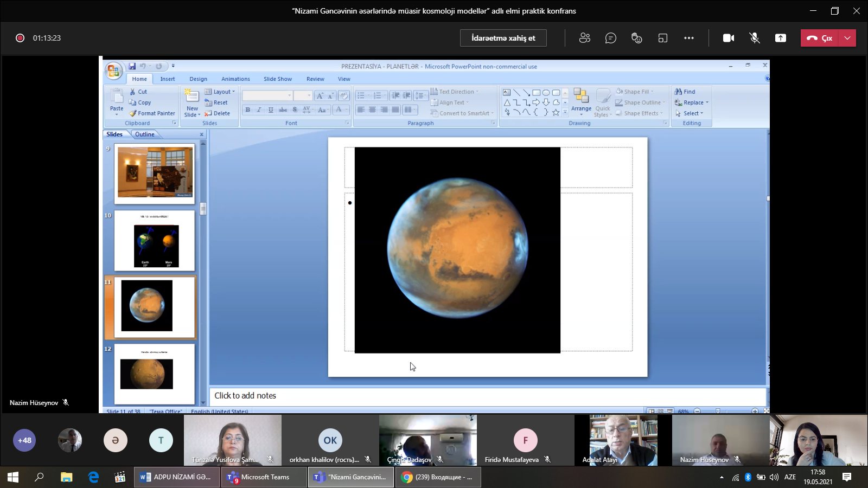Unmute the microphone in Teams
This screenshot has height=488, width=868.
(754, 38)
